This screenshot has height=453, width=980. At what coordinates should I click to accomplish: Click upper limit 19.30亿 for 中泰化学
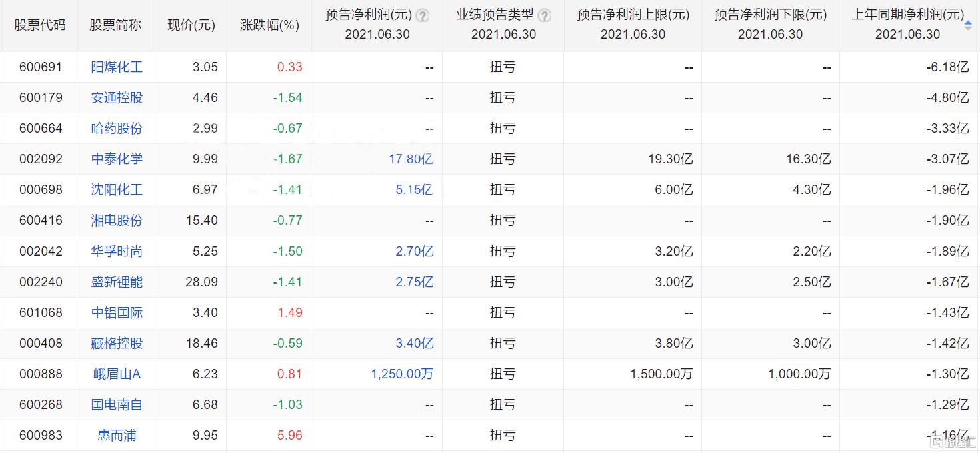pos(670,159)
